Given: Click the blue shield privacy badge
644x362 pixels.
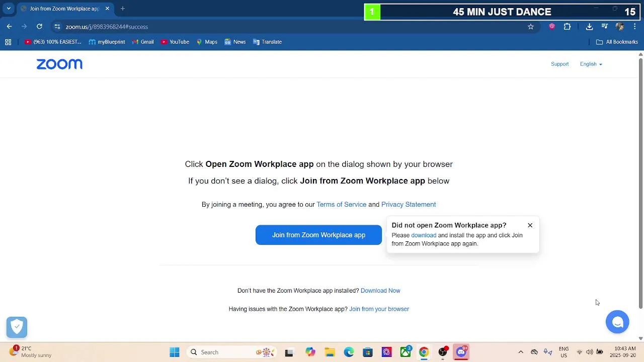Looking at the screenshot, I should [x=17, y=327].
